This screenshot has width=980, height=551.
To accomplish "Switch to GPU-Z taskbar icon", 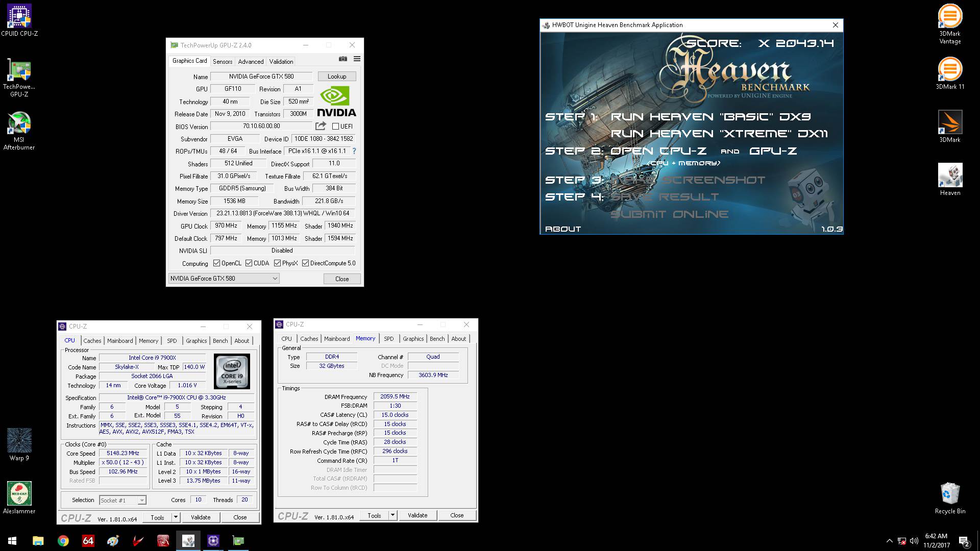I will 238,541.
